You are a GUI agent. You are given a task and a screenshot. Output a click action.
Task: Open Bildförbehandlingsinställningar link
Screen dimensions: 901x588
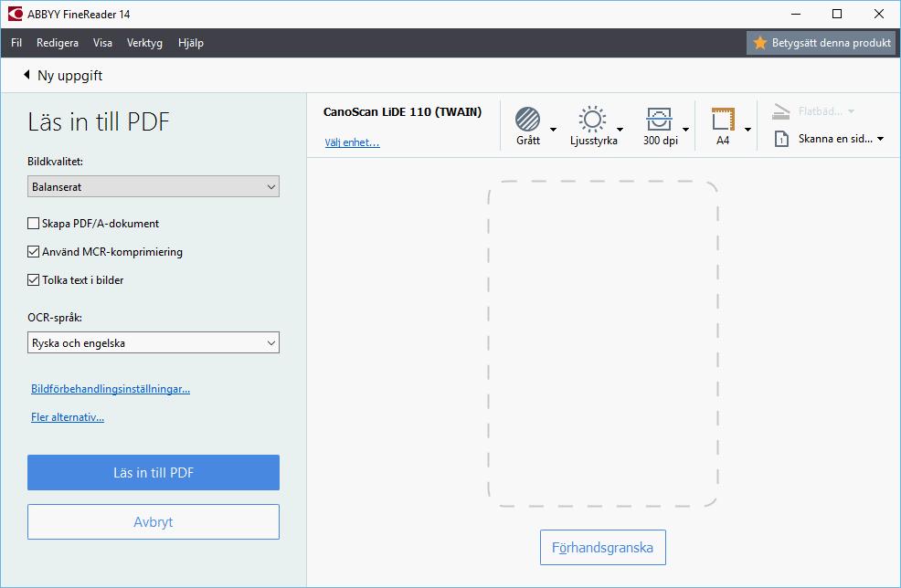(x=111, y=389)
